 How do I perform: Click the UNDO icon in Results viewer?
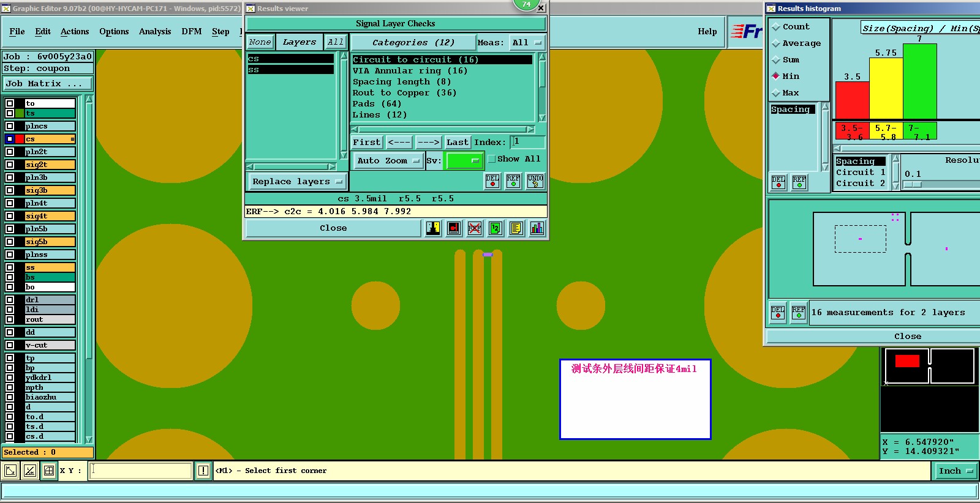535,181
